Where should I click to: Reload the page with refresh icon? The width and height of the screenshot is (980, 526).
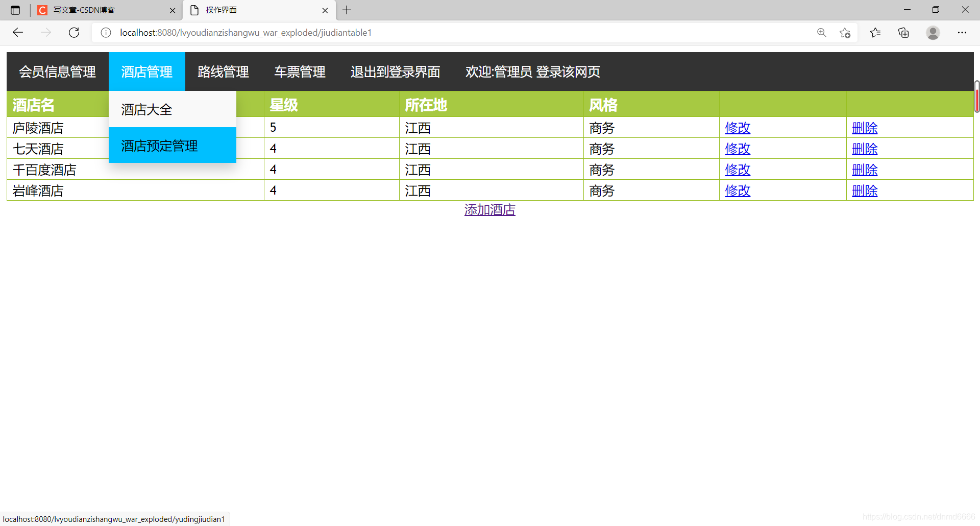[74, 33]
